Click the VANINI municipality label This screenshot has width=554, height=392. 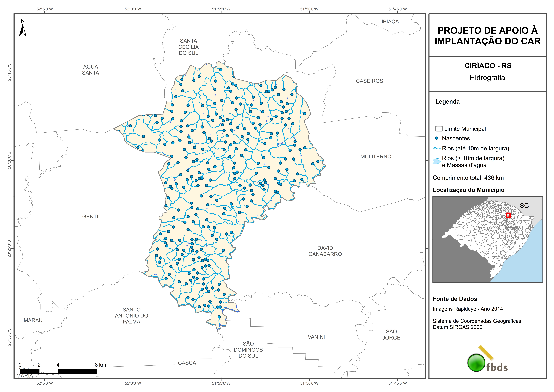click(x=316, y=337)
